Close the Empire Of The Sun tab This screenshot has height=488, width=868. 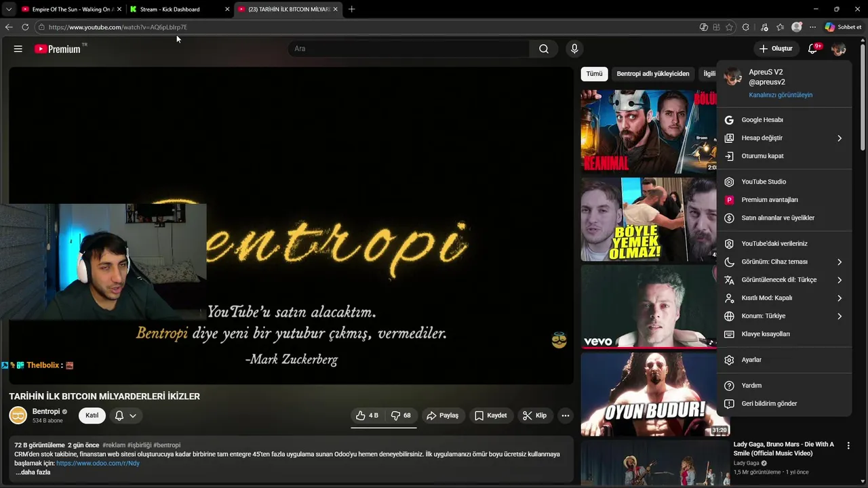119,9
